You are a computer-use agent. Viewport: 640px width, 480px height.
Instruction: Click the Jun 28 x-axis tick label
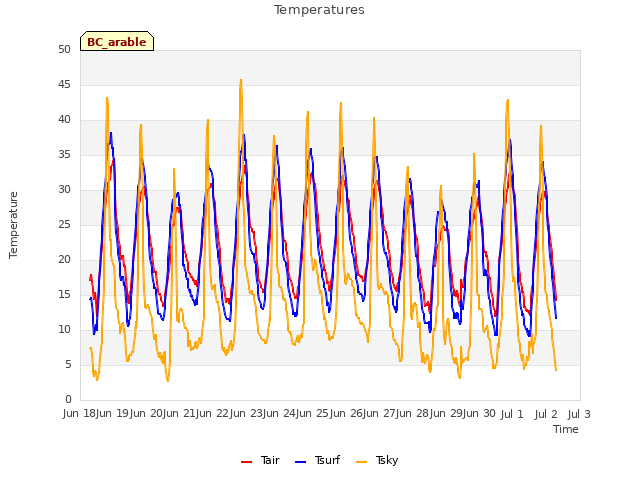tap(413, 414)
